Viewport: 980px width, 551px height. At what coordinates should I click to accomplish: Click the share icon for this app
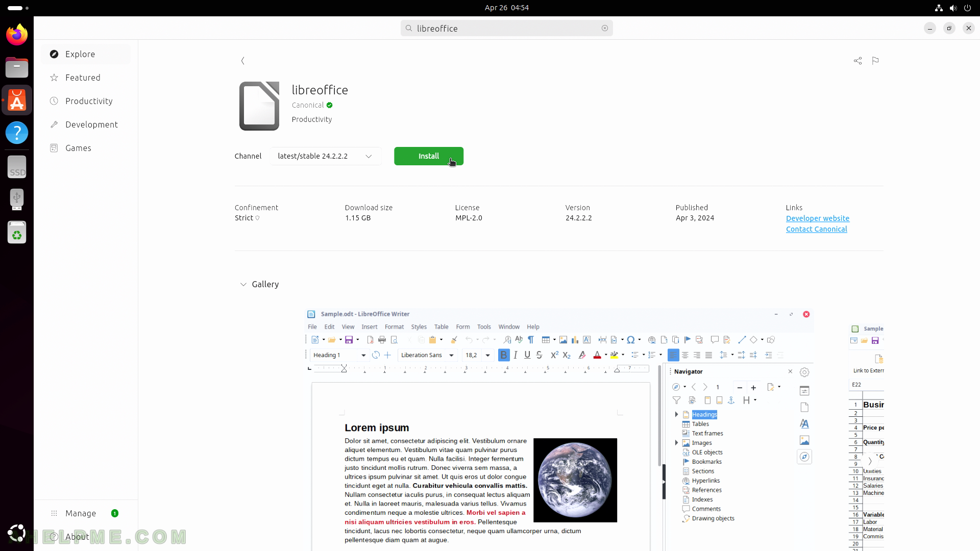click(x=857, y=61)
